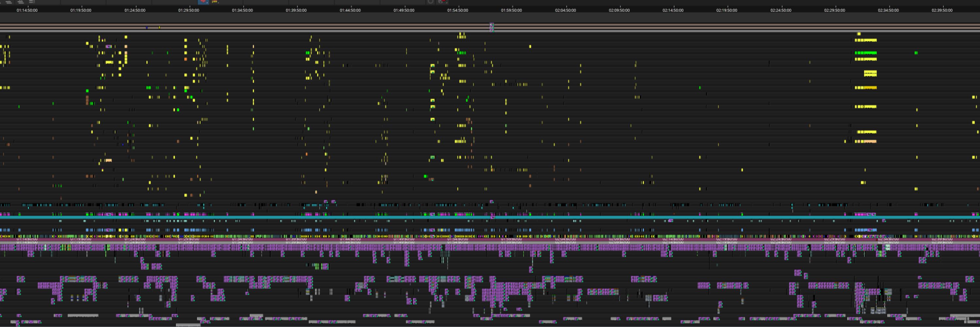Jump to 02:19:50:00 on the upper ruler
This screenshot has width=980, height=327.
[x=727, y=10]
